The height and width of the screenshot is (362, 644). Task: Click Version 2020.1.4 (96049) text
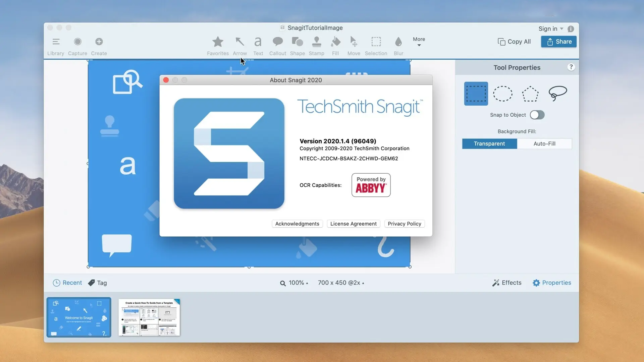(338, 141)
